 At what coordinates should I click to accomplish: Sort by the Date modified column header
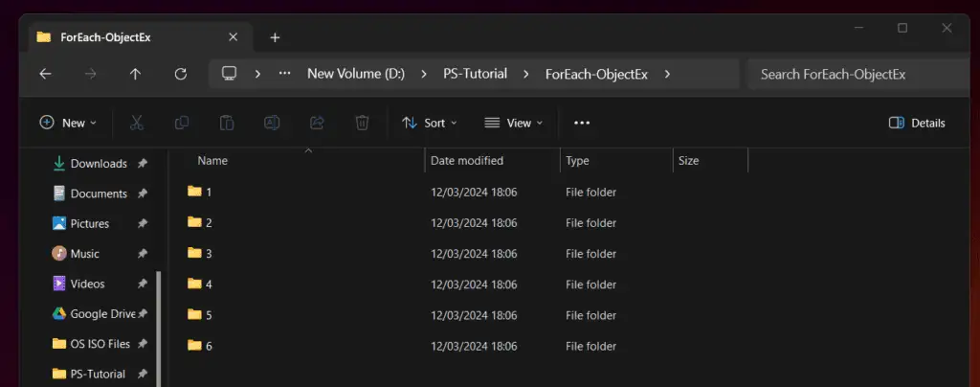click(467, 161)
